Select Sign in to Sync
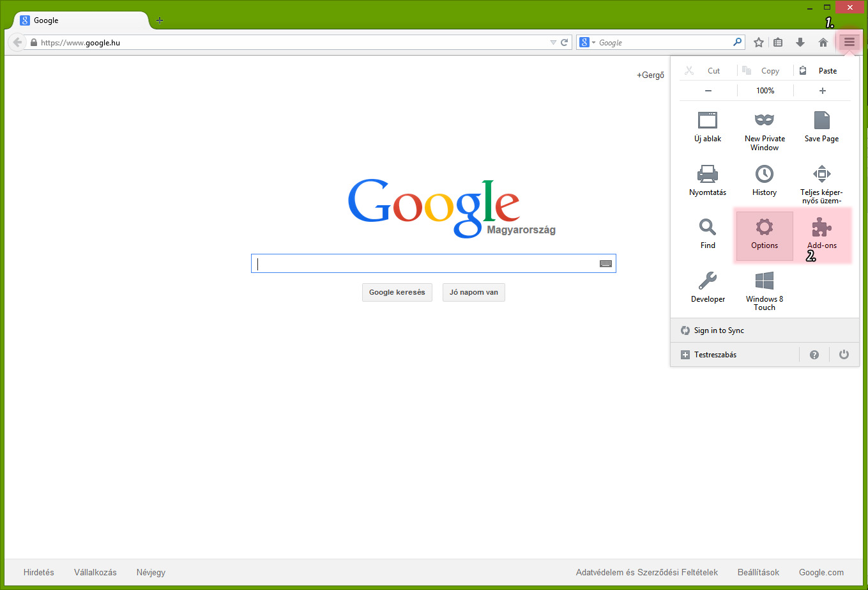The width and height of the screenshot is (868, 590). click(719, 330)
